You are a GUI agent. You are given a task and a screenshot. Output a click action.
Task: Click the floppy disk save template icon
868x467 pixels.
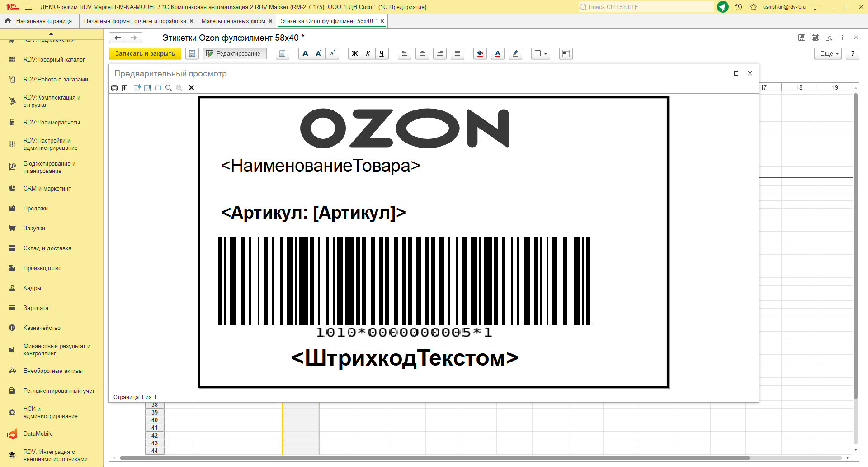192,53
